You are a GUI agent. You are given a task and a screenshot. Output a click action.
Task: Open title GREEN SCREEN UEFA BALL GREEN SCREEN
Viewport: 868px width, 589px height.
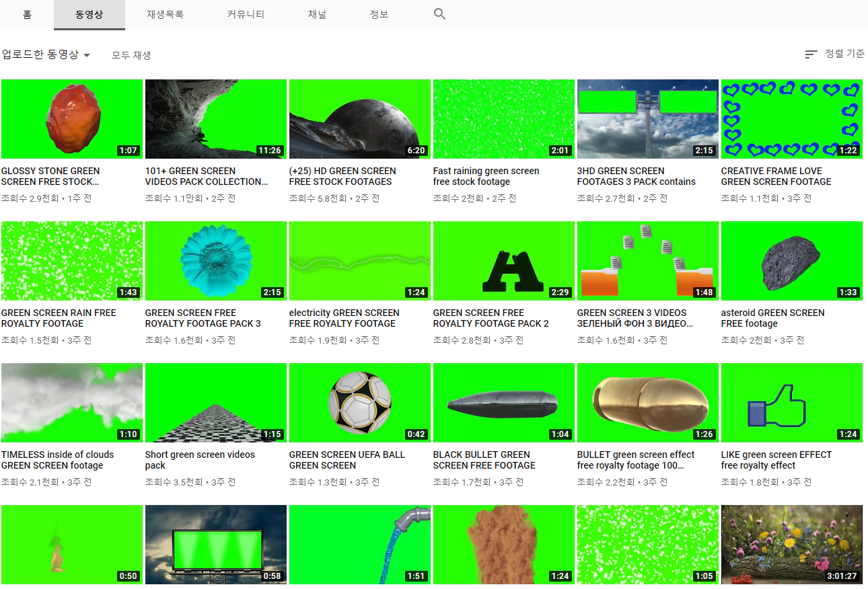coord(347,460)
